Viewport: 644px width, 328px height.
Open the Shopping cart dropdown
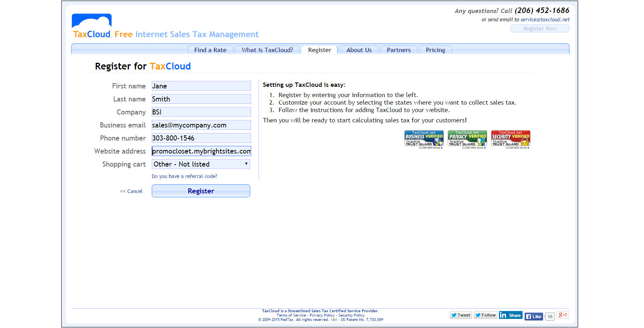pos(201,164)
